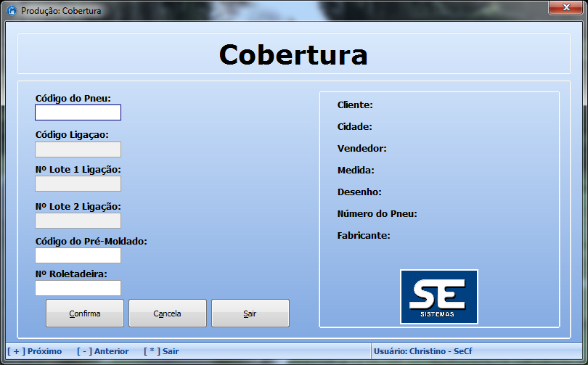Click the Código Ligação input box
588x365 pixels.
[78, 149]
